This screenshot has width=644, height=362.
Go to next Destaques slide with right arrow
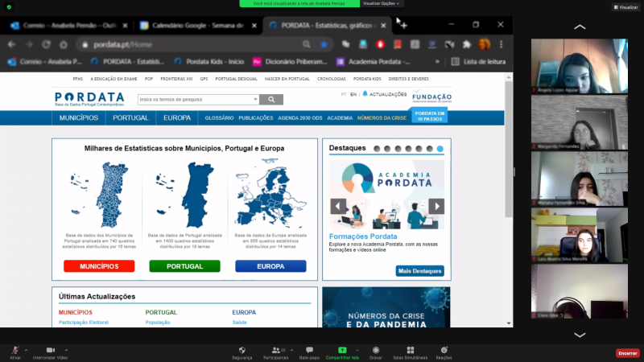[x=436, y=206]
